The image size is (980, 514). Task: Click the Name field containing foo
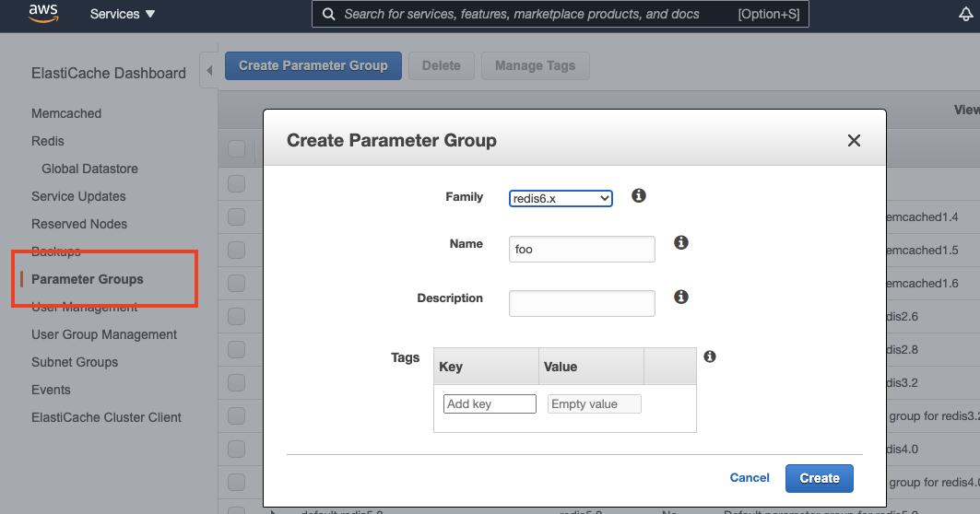582,250
